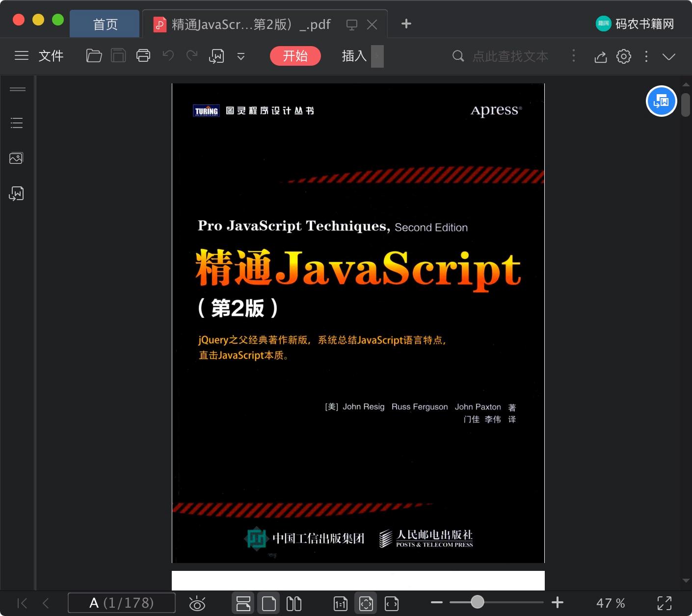Open the vertical dots menu beside search
Viewport: 692px width, 616px height.
pyautogui.click(x=573, y=56)
